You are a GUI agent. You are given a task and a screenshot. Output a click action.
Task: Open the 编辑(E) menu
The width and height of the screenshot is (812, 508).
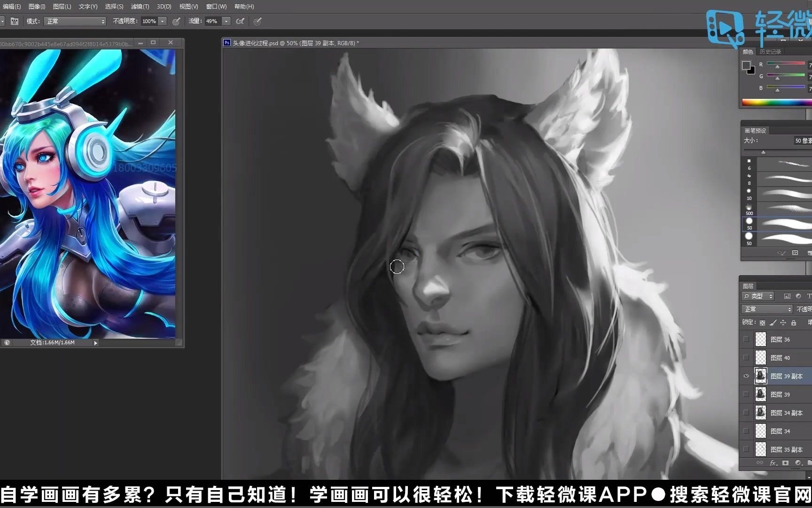(x=12, y=7)
